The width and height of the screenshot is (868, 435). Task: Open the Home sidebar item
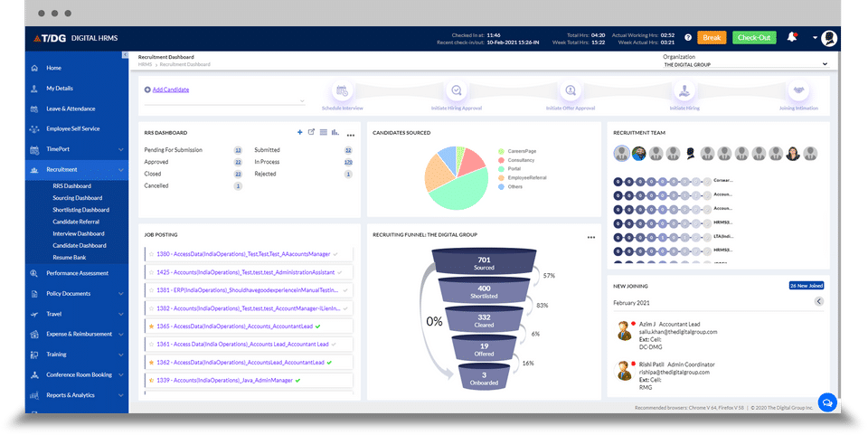pyautogui.click(x=53, y=68)
